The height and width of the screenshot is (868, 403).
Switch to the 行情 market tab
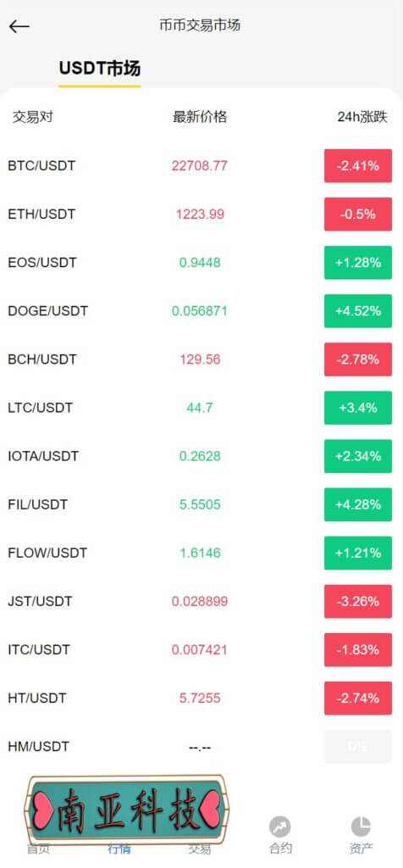(119, 848)
